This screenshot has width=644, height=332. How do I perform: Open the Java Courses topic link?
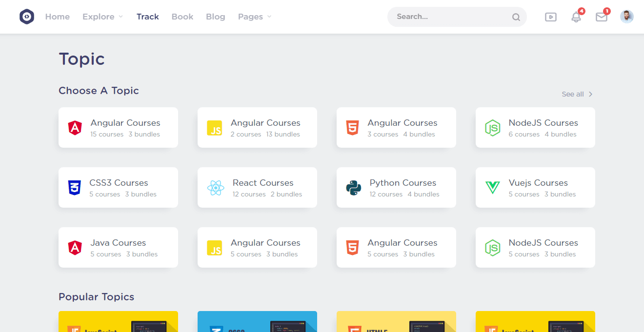tap(118, 243)
